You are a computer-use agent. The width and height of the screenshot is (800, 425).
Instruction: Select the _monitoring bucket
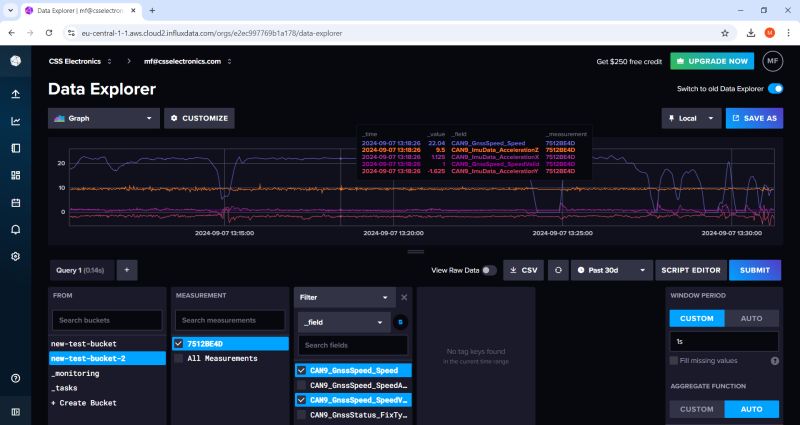[x=107, y=373]
